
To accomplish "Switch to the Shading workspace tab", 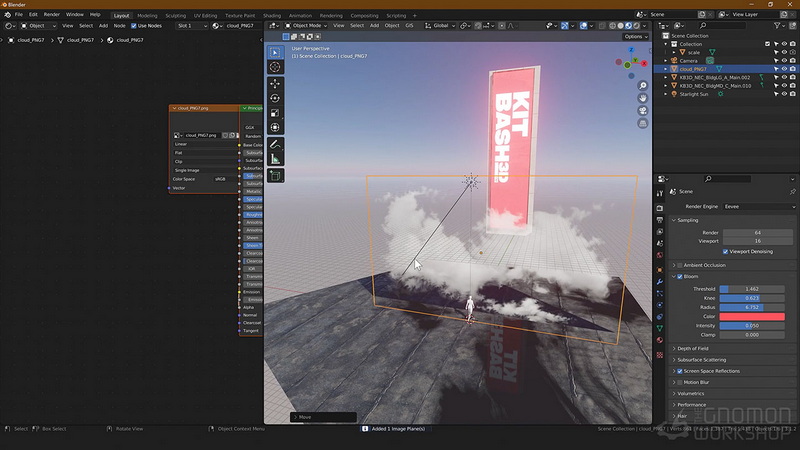I will (272, 15).
